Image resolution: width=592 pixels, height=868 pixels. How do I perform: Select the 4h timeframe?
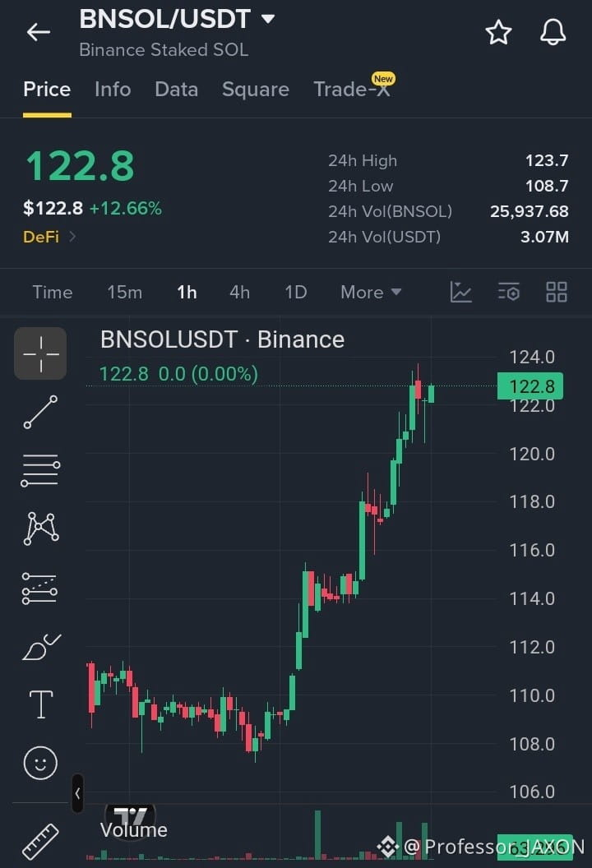click(x=239, y=292)
